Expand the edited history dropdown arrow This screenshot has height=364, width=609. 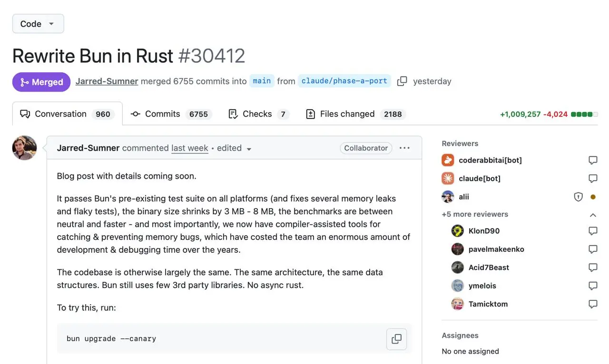pyautogui.click(x=248, y=149)
